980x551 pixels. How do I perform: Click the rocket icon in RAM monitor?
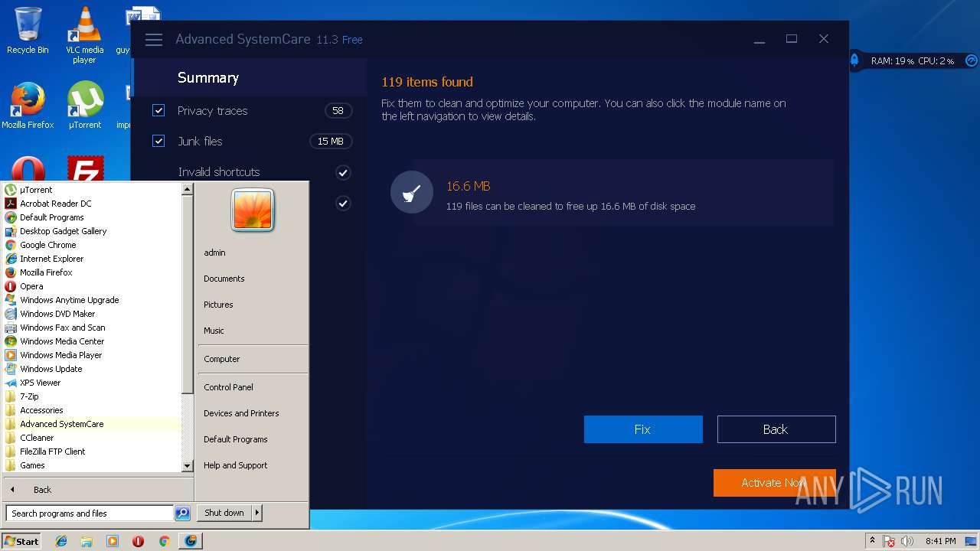pyautogui.click(x=855, y=60)
